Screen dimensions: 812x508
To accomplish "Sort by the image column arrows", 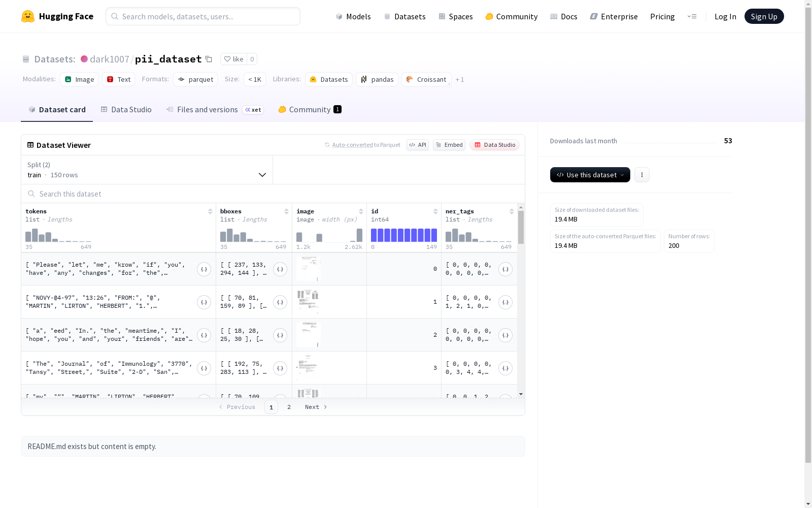I will click(x=361, y=211).
